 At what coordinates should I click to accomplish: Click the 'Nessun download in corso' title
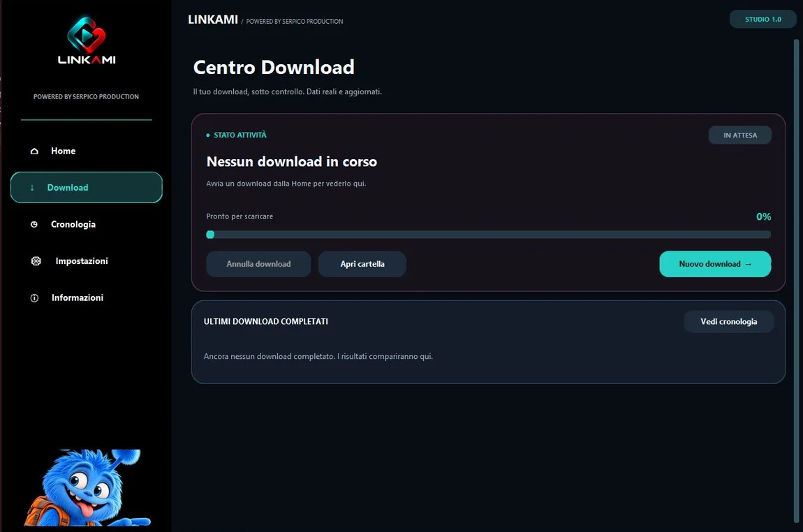291,162
